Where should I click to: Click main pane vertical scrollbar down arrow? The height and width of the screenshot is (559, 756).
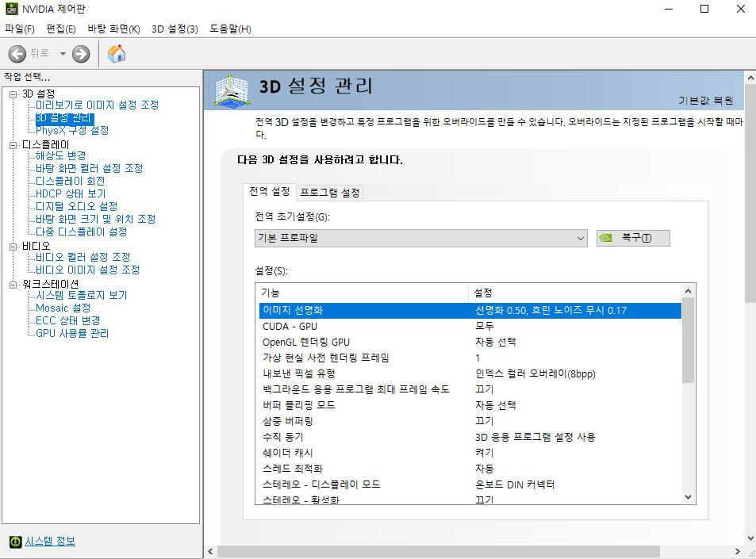tap(750, 538)
